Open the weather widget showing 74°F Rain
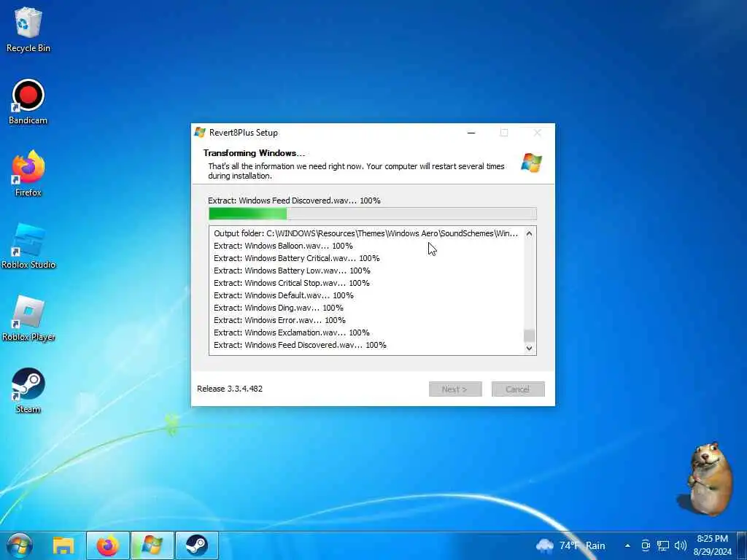747x560 pixels. tap(570, 545)
